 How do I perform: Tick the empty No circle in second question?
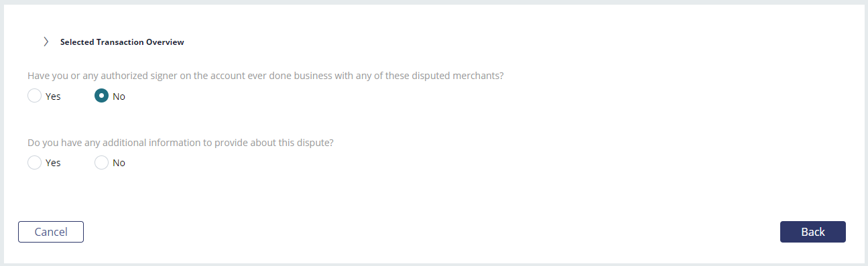pos(101,162)
